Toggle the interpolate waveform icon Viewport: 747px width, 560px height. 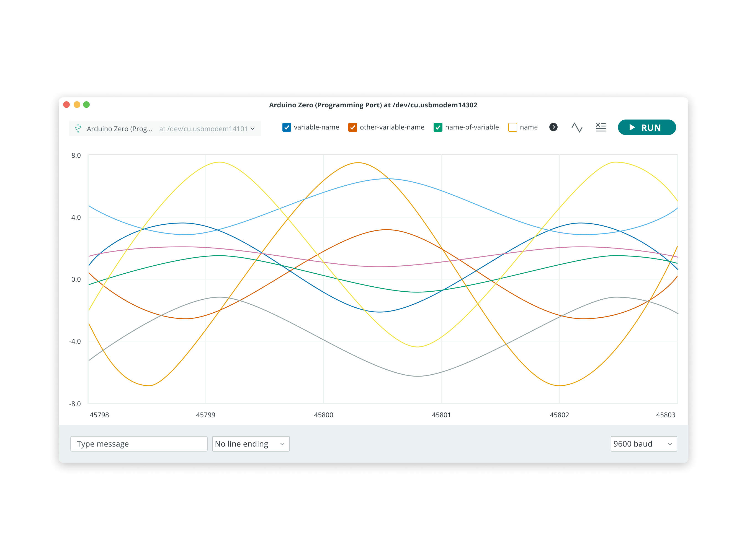577,127
